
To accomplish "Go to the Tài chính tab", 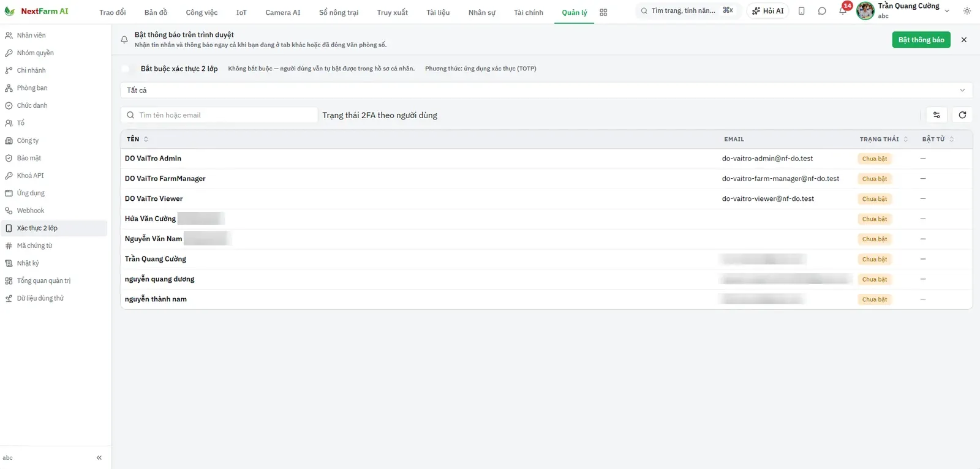I will click(x=529, y=12).
